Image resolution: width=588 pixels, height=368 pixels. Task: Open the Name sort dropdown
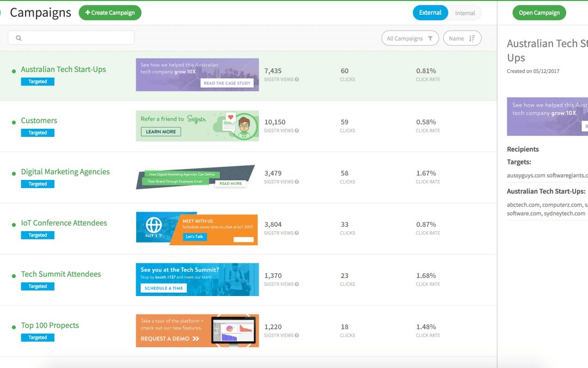[462, 38]
